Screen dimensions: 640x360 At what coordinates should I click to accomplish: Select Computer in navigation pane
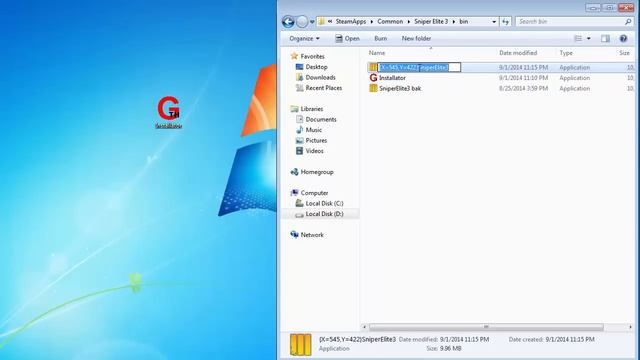click(x=314, y=193)
